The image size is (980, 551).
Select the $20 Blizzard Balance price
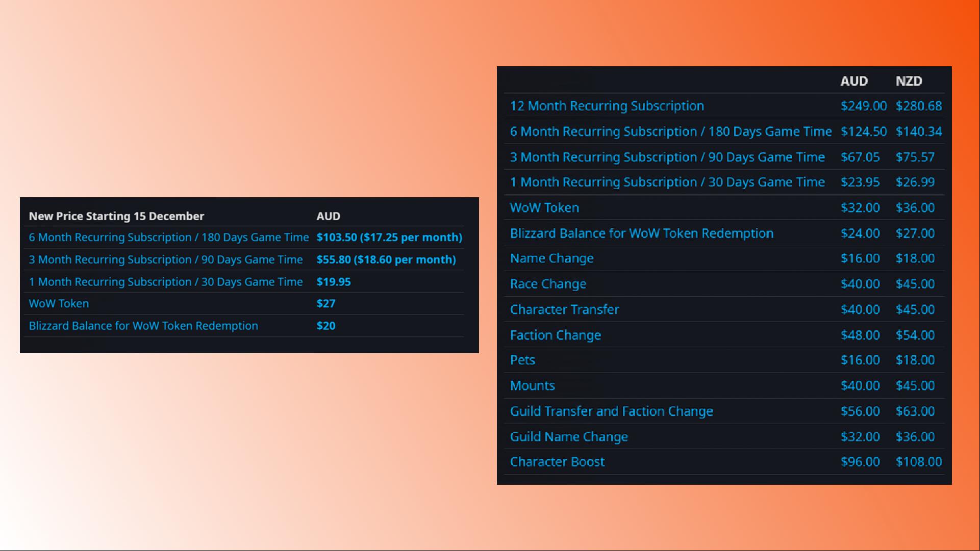click(x=326, y=326)
